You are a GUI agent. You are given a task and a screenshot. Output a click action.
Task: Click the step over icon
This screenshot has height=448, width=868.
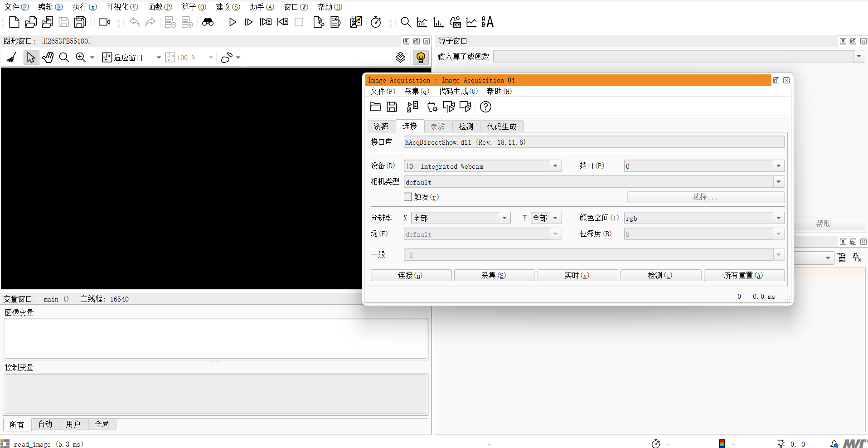249,22
